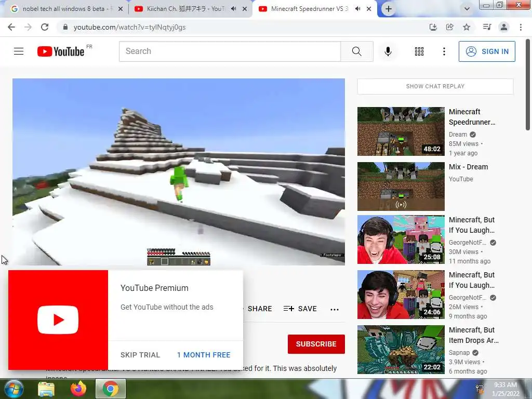Open the tab search dropdown chevron
532x399 pixels.
pos(467,9)
